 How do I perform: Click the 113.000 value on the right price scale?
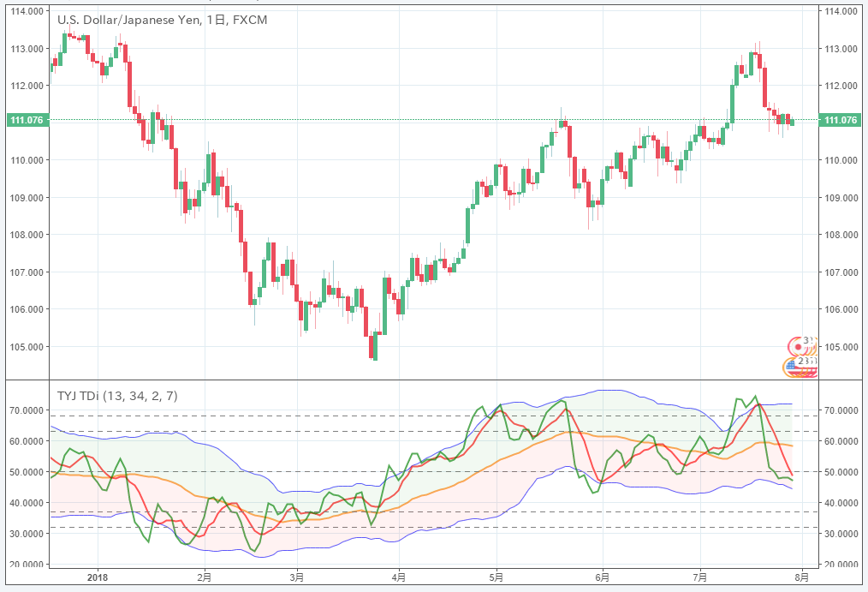click(841, 49)
